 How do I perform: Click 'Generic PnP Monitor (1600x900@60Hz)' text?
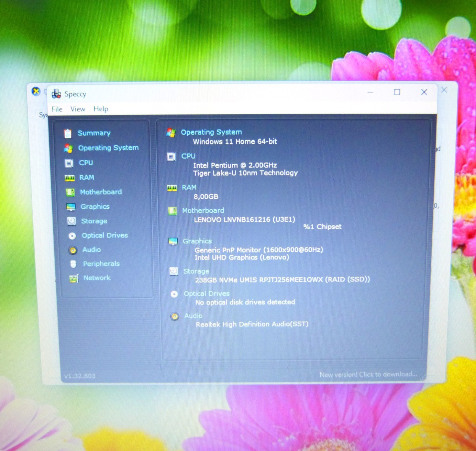tap(259, 250)
